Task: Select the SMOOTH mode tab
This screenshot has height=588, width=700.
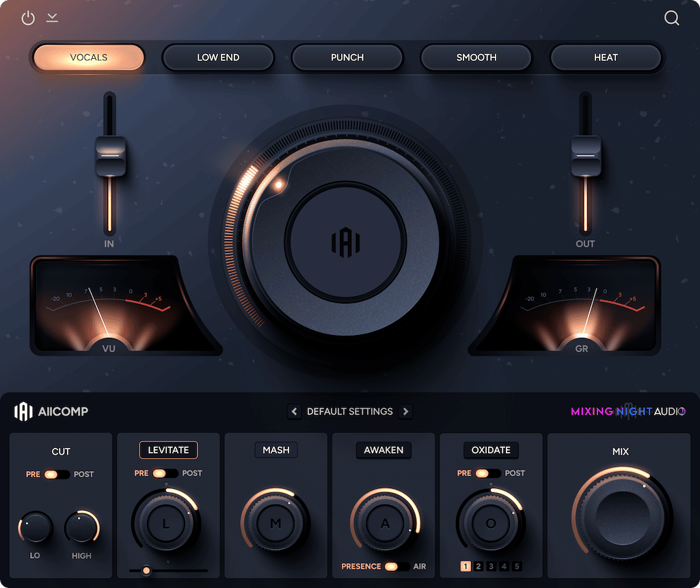Action: coord(476,57)
